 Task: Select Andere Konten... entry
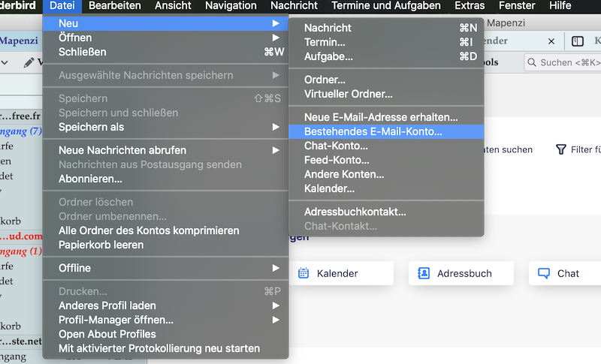click(x=386, y=175)
